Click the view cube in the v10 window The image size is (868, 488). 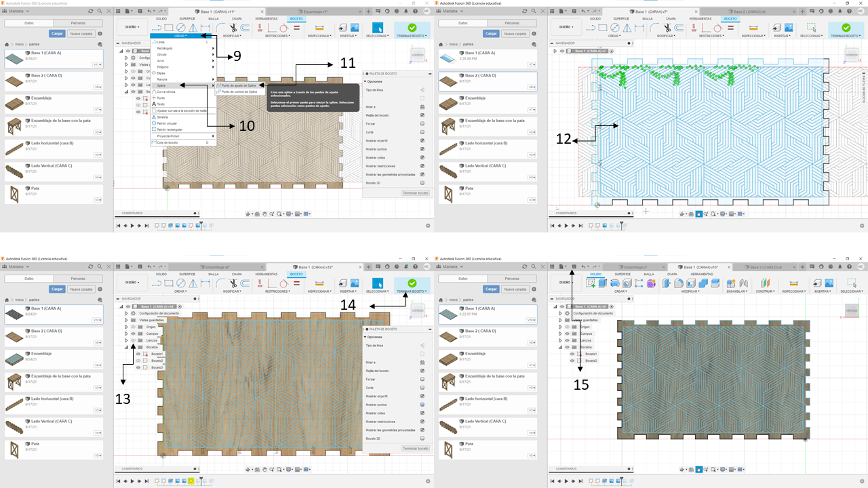point(851,311)
